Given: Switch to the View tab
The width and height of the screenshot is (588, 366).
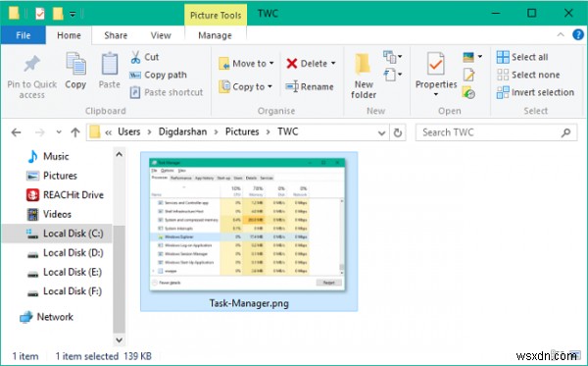Looking at the screenshot, I should (x=161, y=35).
